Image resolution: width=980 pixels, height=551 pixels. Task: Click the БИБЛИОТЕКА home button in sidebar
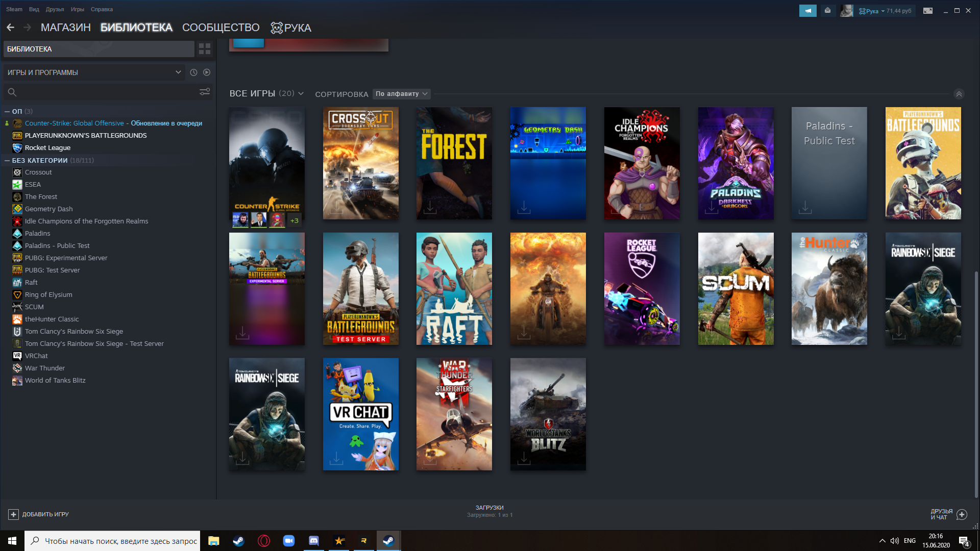pos(99,49)
